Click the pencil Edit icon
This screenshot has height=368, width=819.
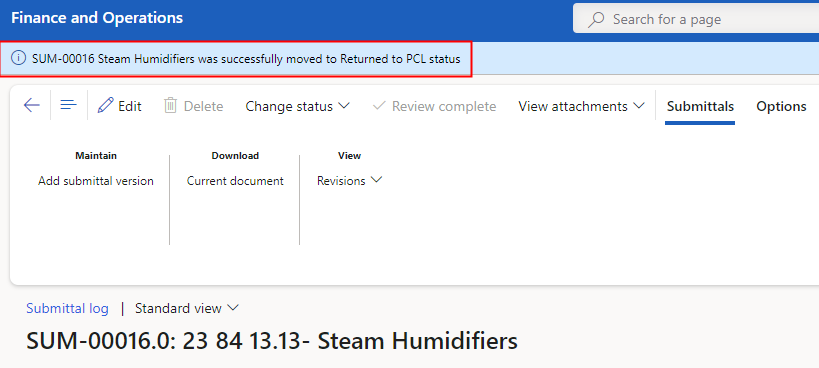click(x=106, y=105)
